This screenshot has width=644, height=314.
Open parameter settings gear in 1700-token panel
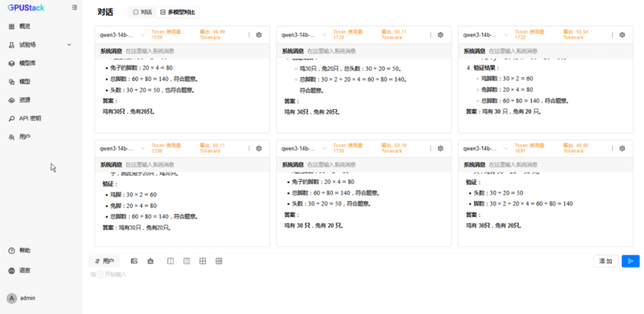click(x=441, y=148)
